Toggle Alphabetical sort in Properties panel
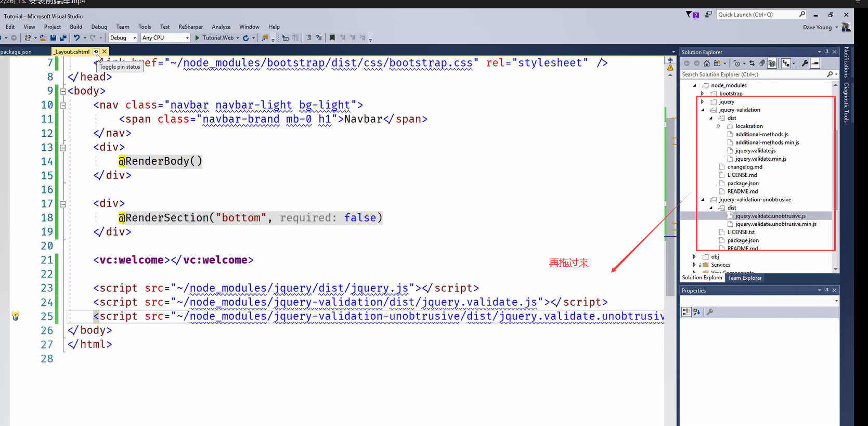Screen dimensions: 868x426 tap(697, 312)
